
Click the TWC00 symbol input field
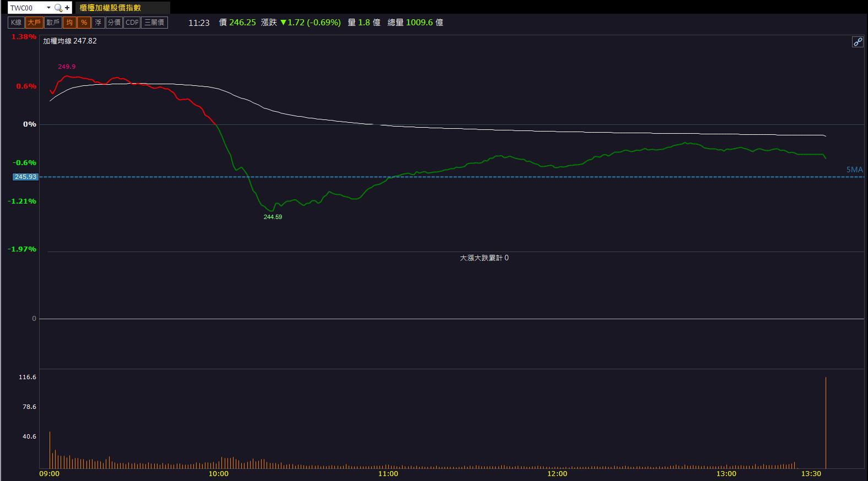(x=26, y=8)
